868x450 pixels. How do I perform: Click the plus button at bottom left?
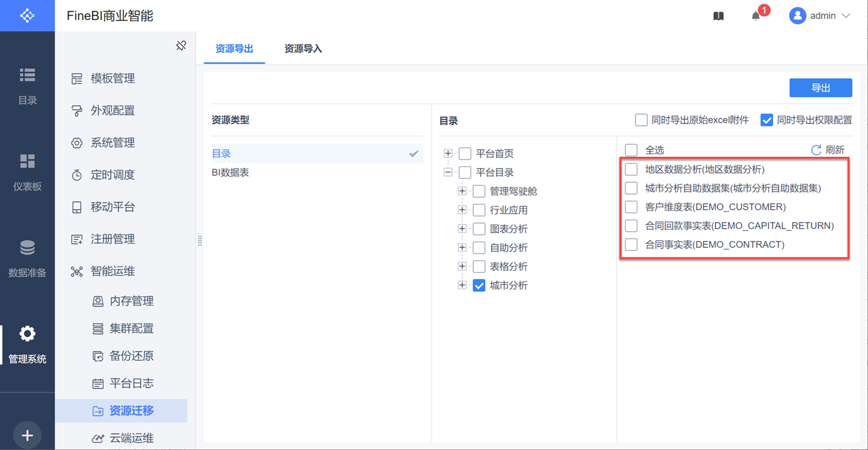click(x=27, y=436)
